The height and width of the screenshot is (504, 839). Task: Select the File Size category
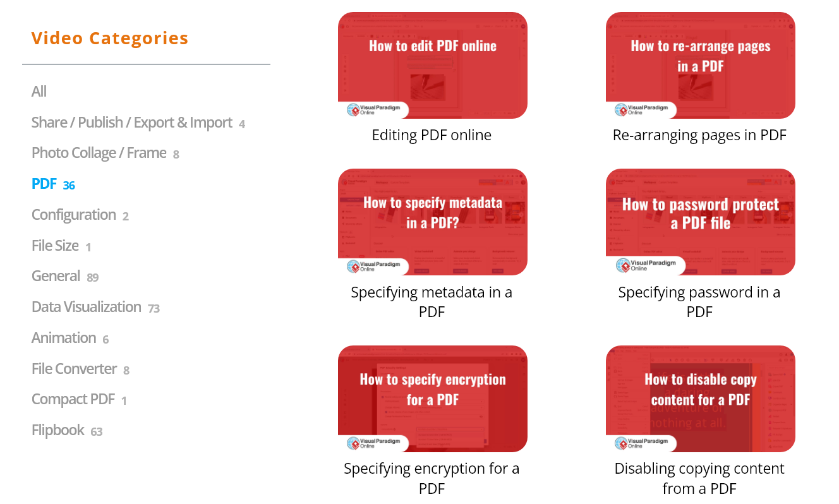[55, 246]
